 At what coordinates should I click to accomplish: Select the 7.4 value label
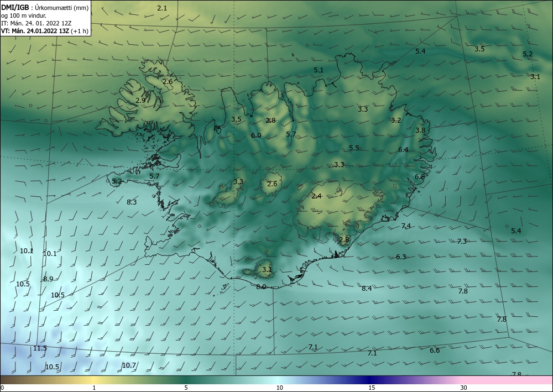pyautogui.click(x=406, y=226)
